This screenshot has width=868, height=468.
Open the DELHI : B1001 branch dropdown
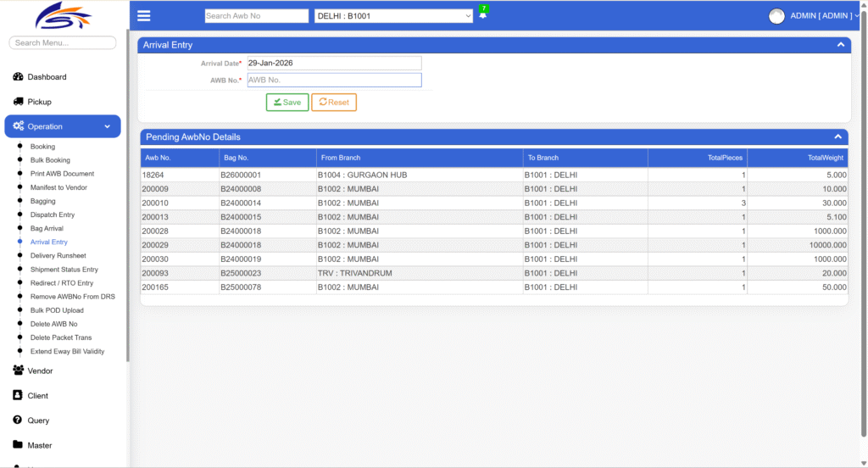[x=393, y=16]
